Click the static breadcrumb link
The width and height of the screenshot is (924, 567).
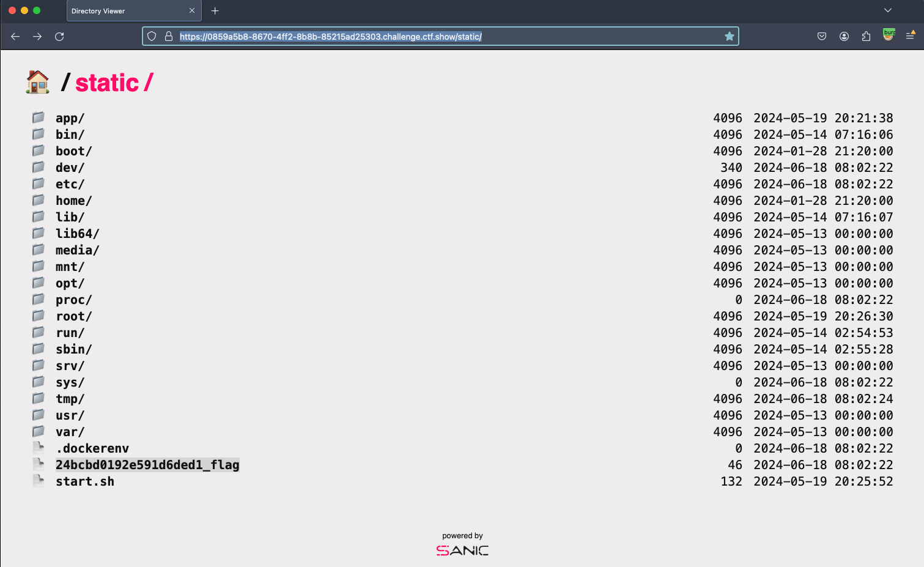point(107,83)
